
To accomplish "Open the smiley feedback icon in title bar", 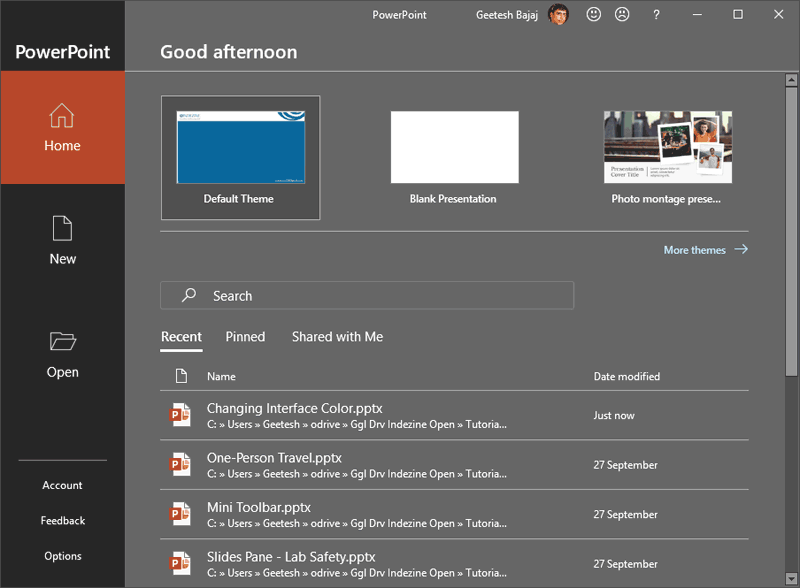I will pos(593,15).
